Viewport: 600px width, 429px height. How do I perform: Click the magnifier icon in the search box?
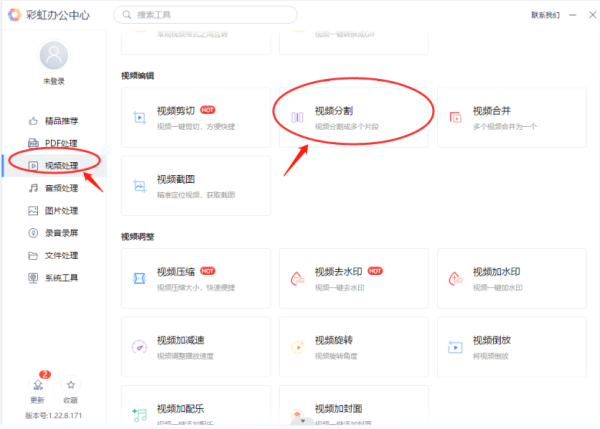pos(127,15)
